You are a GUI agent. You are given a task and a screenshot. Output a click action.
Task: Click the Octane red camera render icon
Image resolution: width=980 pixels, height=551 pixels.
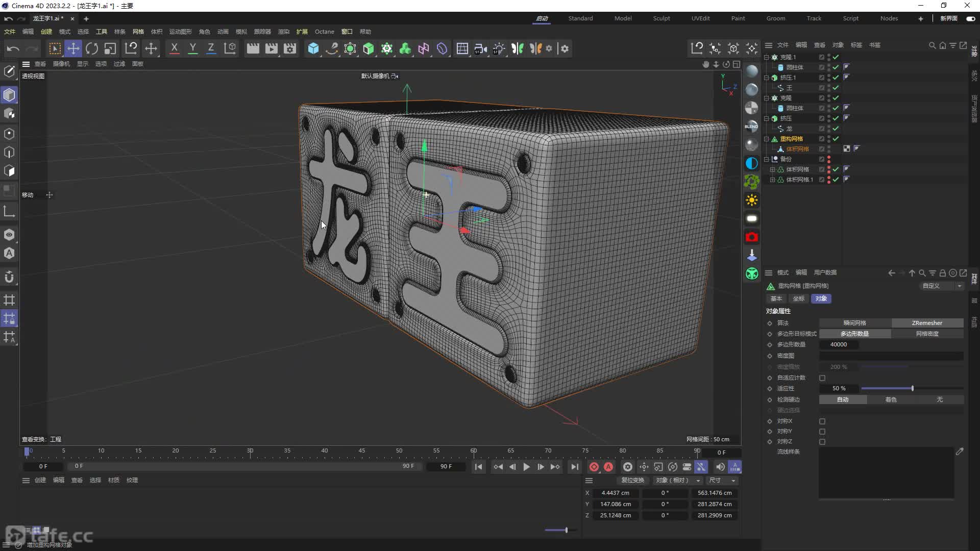(x=751, y=237)
